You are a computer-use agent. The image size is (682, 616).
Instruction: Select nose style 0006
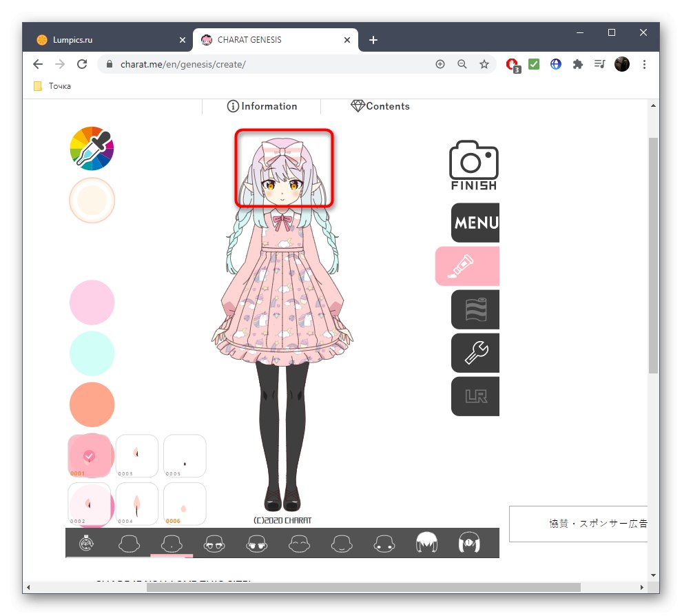pos(185,504)
